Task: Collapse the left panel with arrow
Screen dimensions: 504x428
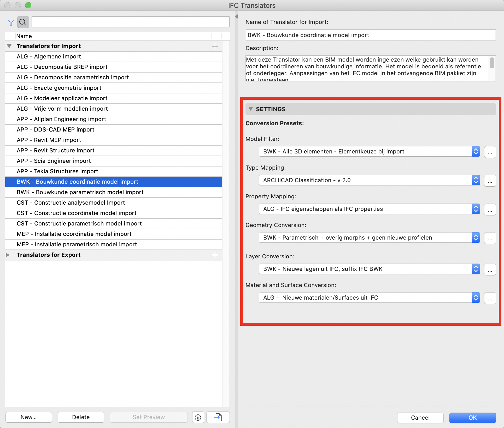Action: point(236,16)
